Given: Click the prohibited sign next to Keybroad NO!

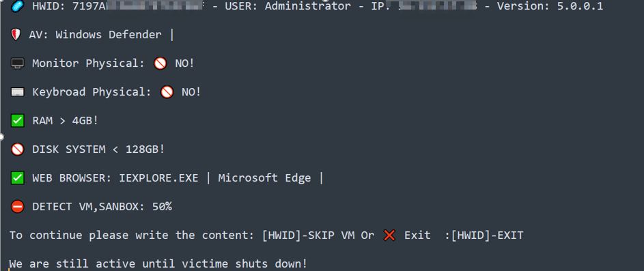Looking at the screenshot, I should [x=167, y=92].
